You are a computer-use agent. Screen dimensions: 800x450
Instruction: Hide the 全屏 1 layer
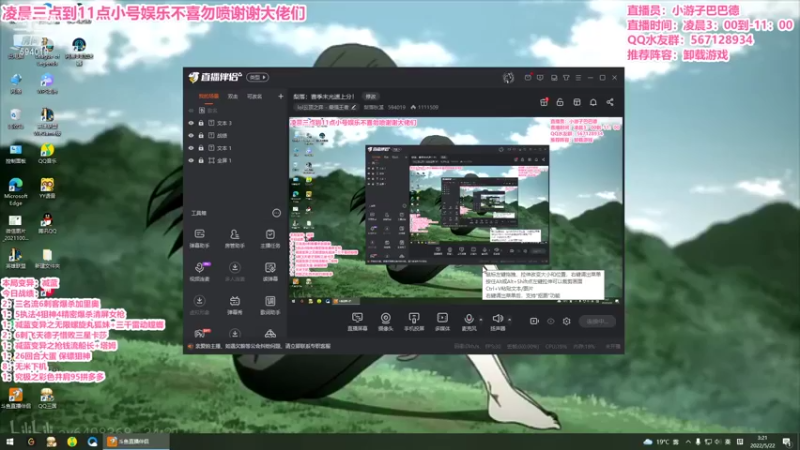(191, 160)
